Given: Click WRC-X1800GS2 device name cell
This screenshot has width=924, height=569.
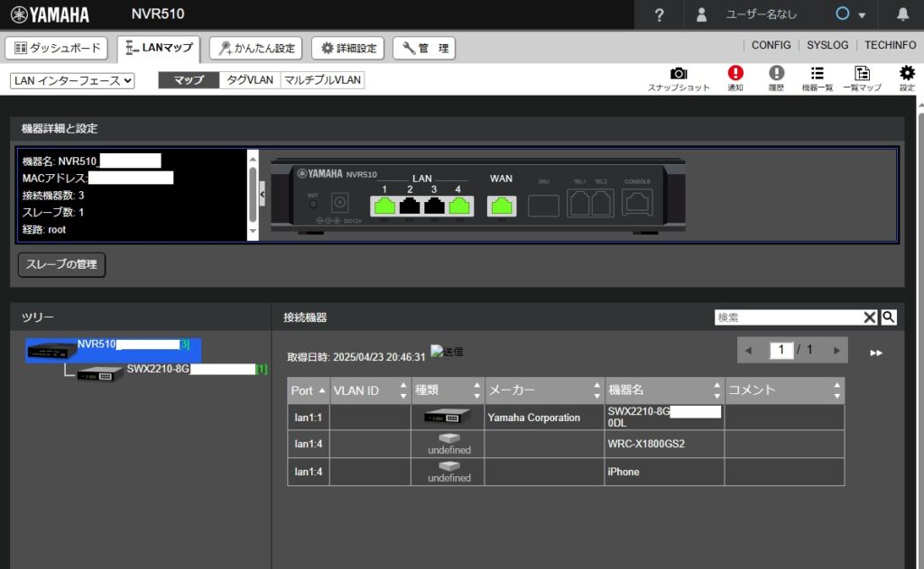Looking at the screenshot, I should coord(665,445).
